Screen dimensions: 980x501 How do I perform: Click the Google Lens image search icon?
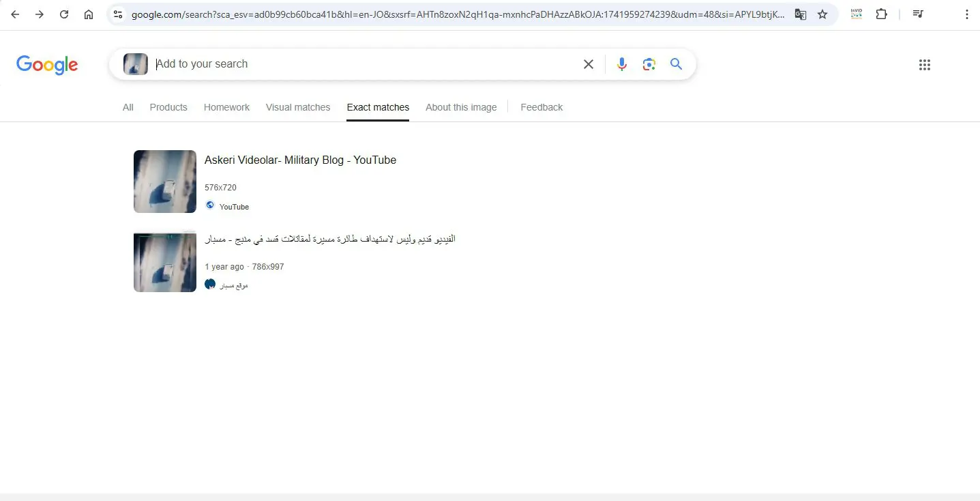pos(649,64)
